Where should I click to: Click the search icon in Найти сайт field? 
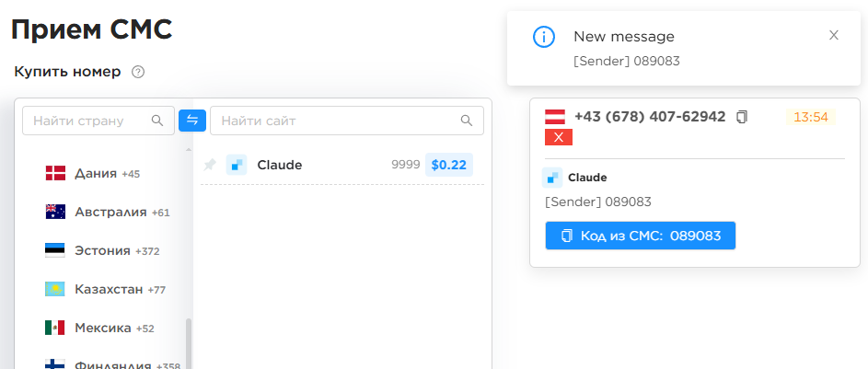click(467, 121)
